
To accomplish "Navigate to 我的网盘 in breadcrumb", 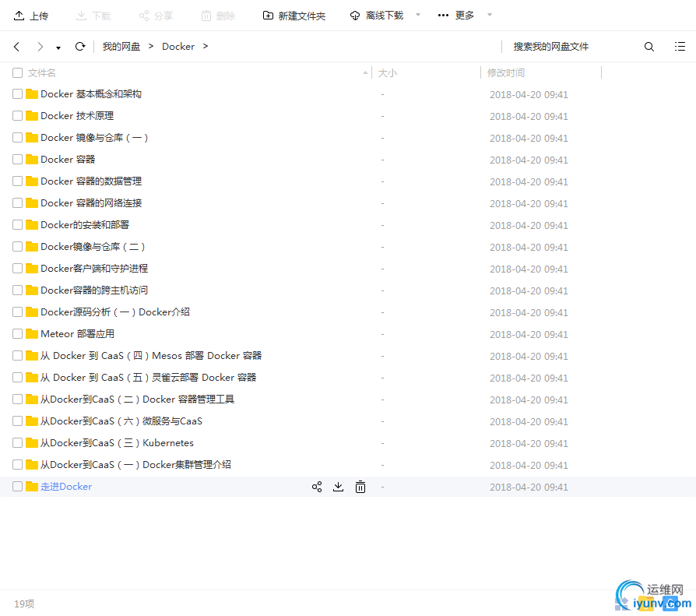I will pyautogui.click(x=121, y=47).
